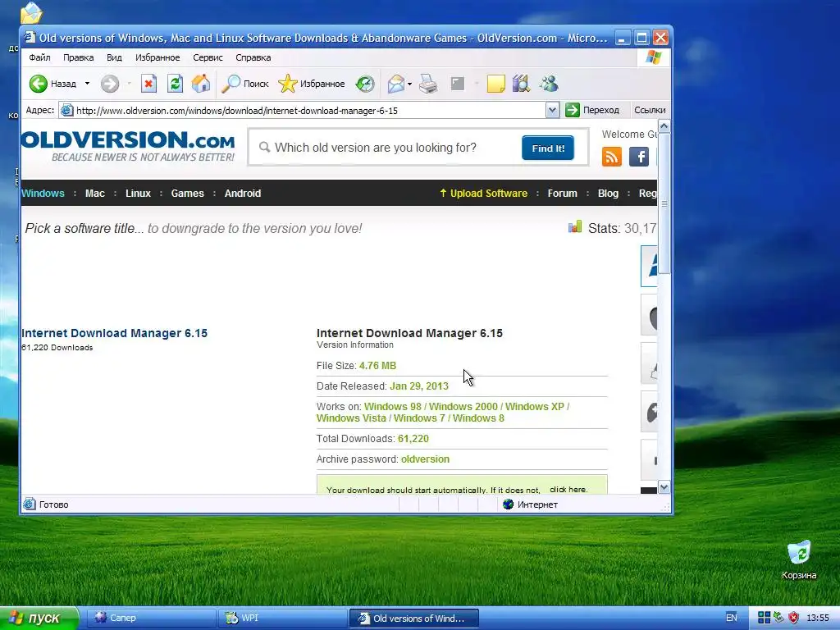Screen dimensions: 840x630
Task: Click the Jan 29, 2013 release date
Action: (x=419, y=386)
